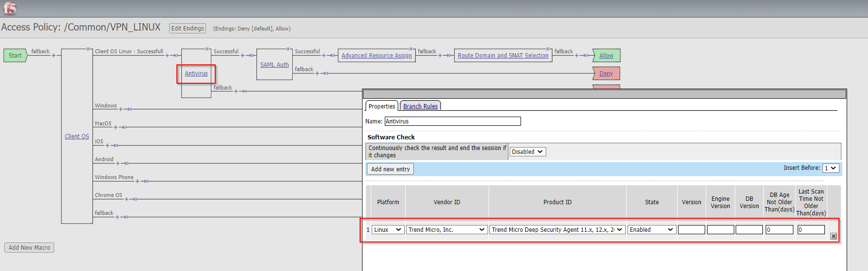
Task: Delete software check entry row 1
Action: (834, 236)
